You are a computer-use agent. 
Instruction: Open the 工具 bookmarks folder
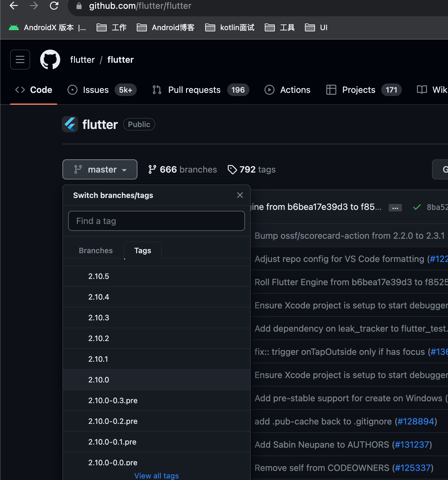(280, 28)
